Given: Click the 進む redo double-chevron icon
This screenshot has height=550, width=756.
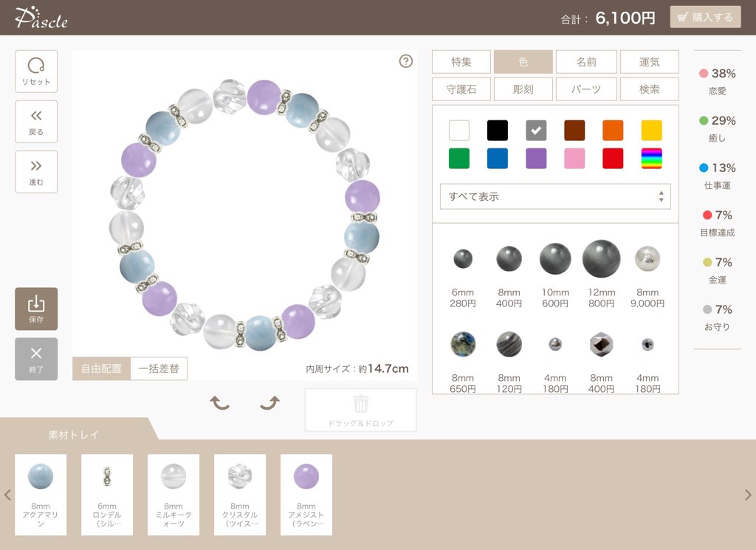Looking at the screenshot, I should (36, 171).
